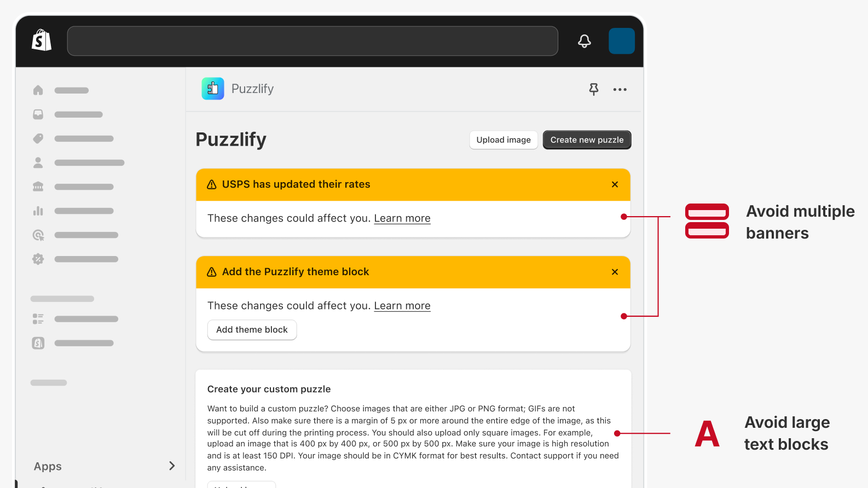Click the blue account avatar
Image resolution: width=868 pixels, height=488 pixels.
(621, 41)
